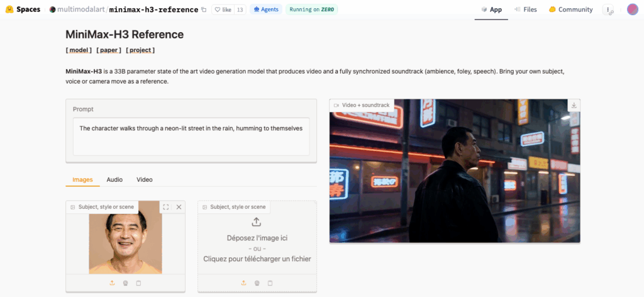Click 'Cliquez pour télécharger un fichier' text

[x=257, y=259]
